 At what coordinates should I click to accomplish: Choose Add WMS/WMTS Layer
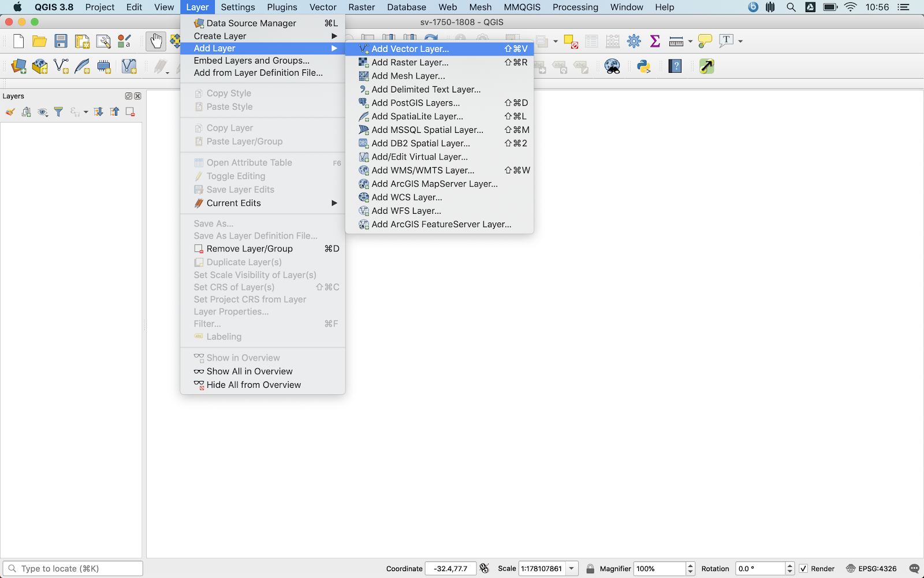point(439,170)
